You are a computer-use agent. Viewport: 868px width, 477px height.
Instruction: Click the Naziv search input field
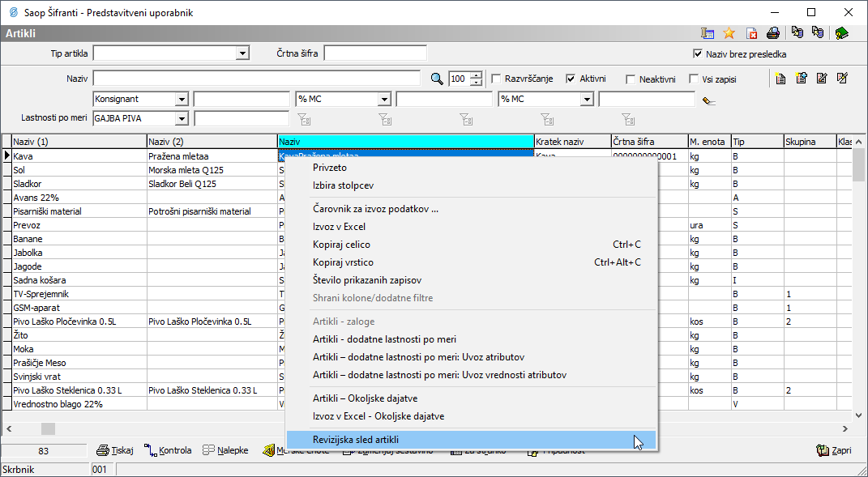[x=256, y=79]
